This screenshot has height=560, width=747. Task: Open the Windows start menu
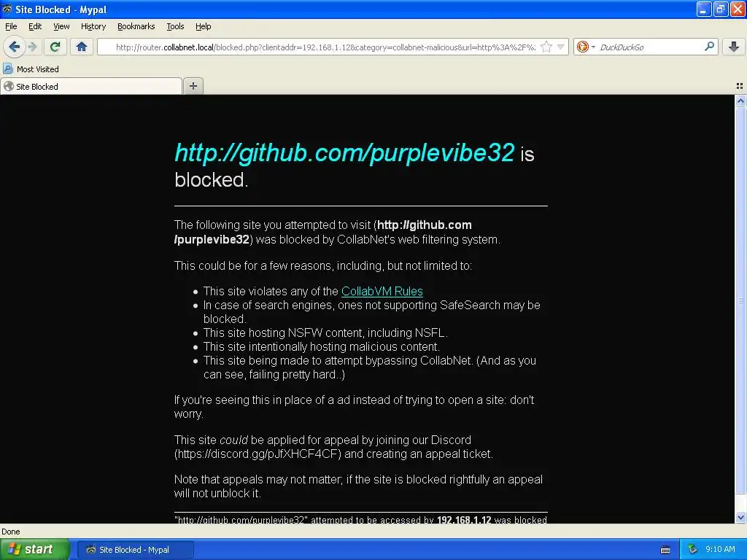pos(35,549)
